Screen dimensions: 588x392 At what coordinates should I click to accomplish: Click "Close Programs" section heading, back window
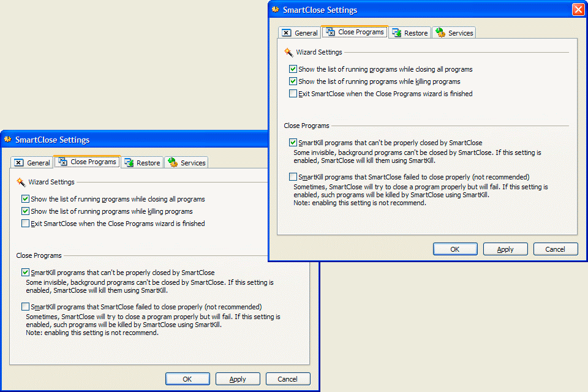(x=39, y=255)
